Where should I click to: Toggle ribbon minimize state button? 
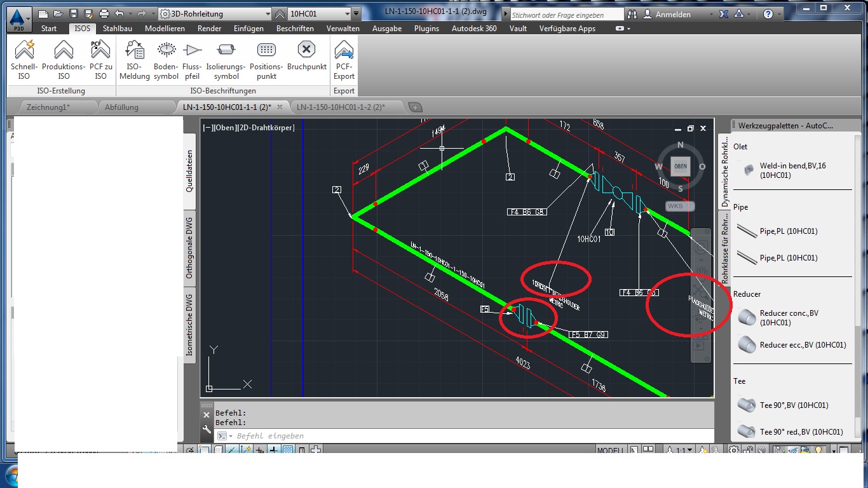point(620,29)
